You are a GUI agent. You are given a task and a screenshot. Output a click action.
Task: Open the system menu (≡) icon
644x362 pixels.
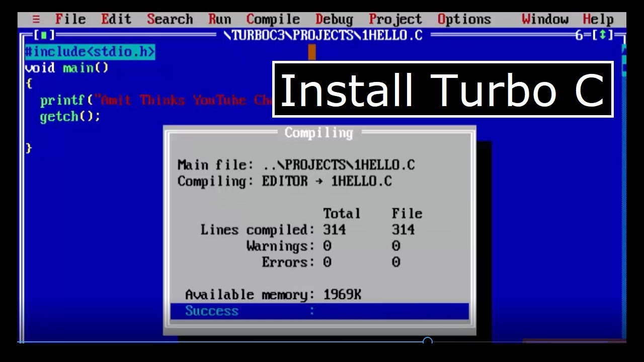[36, 20]
